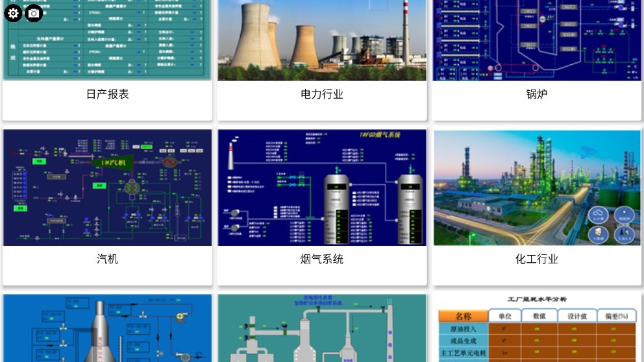Screen dimensions: 644x362
Task: Select the 汽机 caption text
Action: coord(107,259)
